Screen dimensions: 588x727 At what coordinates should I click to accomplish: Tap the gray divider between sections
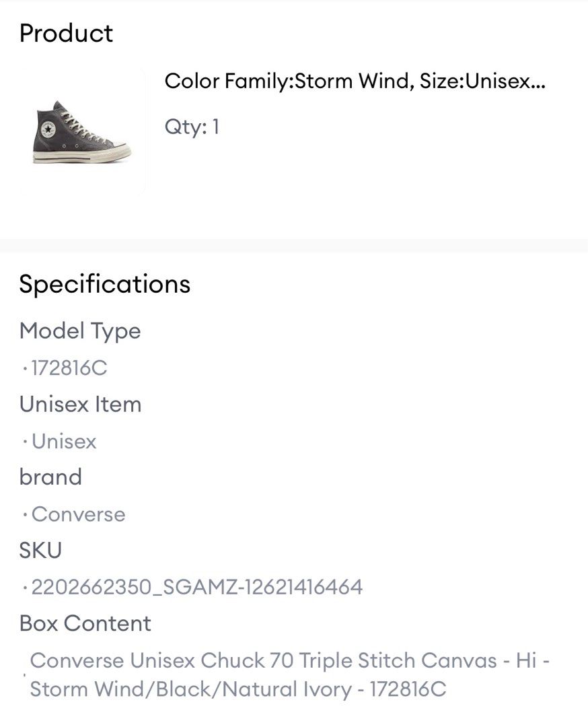(294, 246)
